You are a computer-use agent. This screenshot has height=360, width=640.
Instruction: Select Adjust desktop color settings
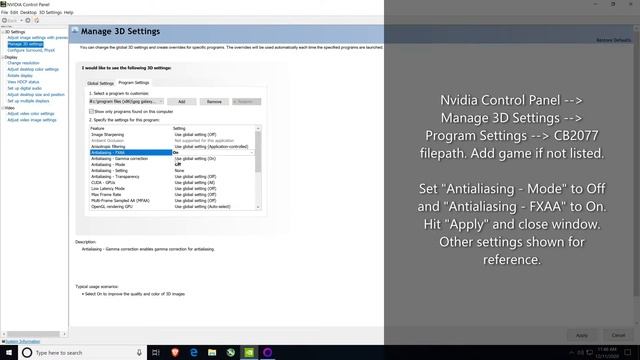click(x=33, y=69)
